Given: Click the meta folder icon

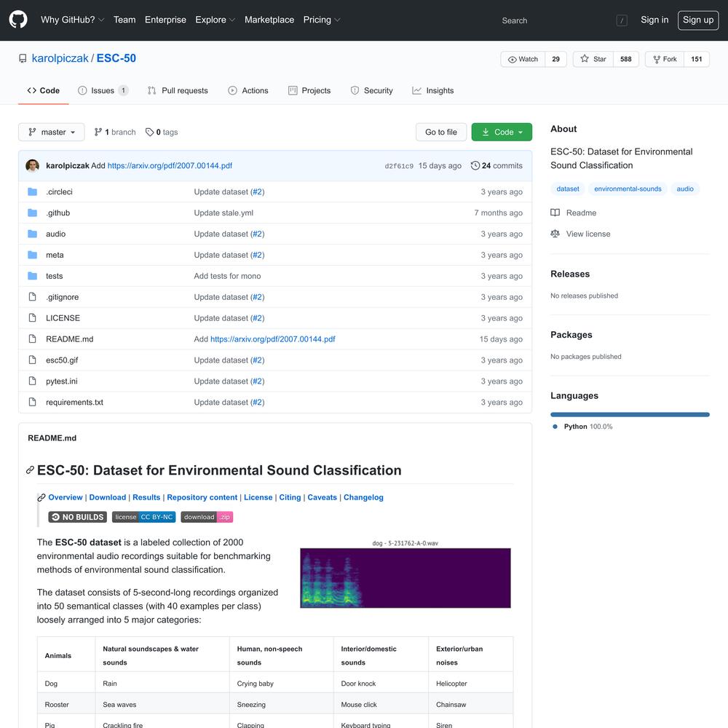Looking at the screenshot, I should pos(33,255).
